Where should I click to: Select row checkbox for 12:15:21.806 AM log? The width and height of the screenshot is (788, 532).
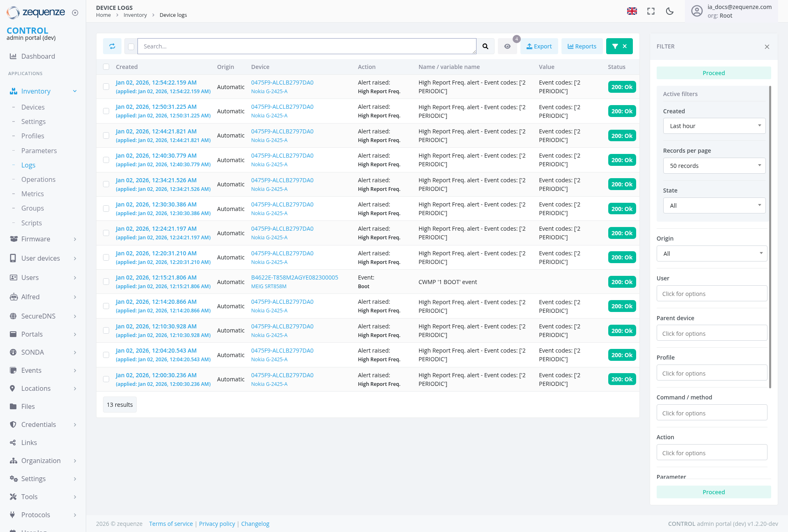click(106, 282)
